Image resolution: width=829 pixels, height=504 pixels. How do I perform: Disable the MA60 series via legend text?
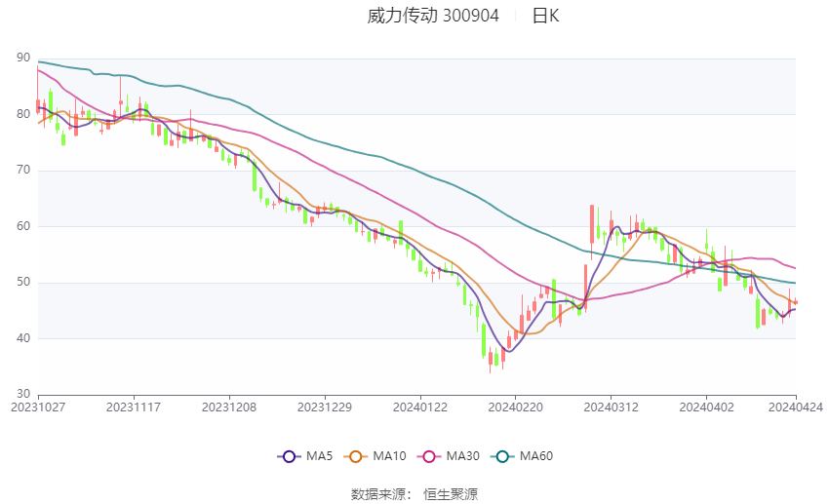(x=535, y=456)
